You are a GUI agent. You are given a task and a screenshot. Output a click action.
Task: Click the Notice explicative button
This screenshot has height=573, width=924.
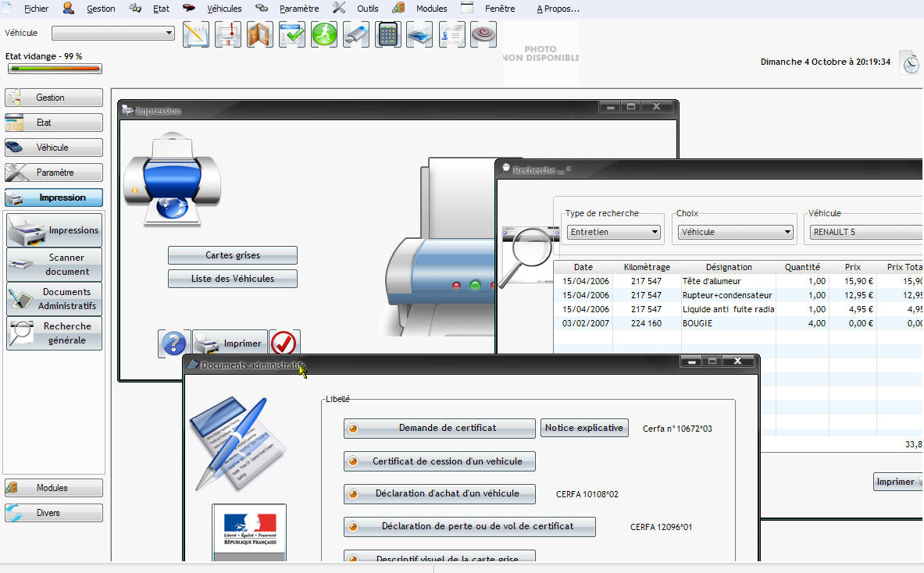click(x=584, y=428)
